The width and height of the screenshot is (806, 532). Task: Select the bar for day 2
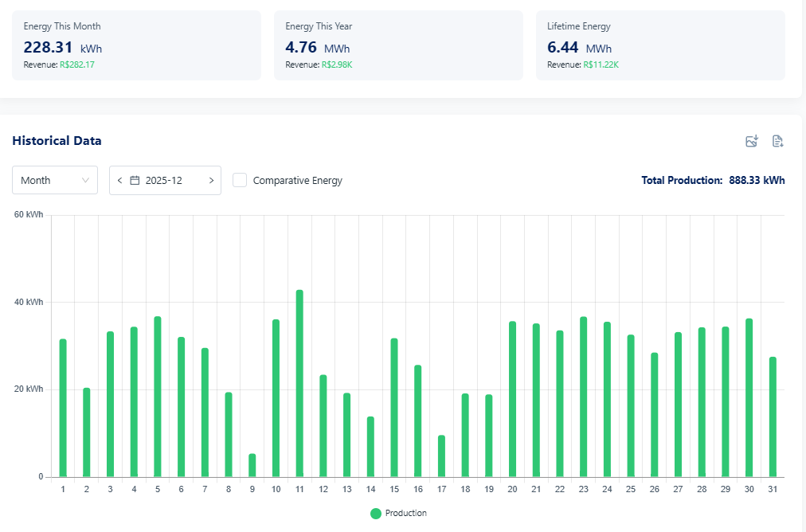(x=86, y=432)
